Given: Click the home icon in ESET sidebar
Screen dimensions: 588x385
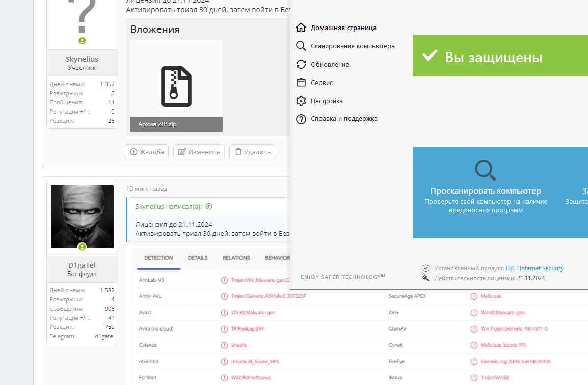Looking at the screenshot, I should 301,28.
